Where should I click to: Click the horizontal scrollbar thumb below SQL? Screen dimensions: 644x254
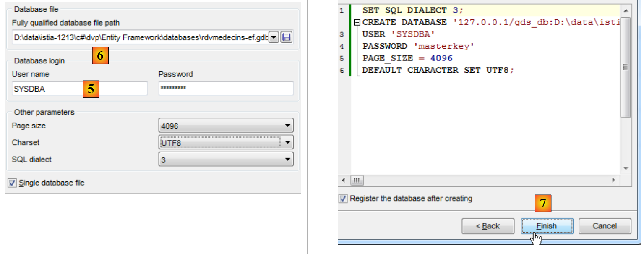coord(357,180)
